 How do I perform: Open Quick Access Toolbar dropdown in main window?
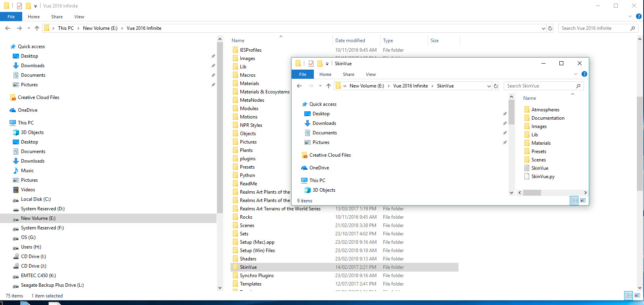point(35,6)
